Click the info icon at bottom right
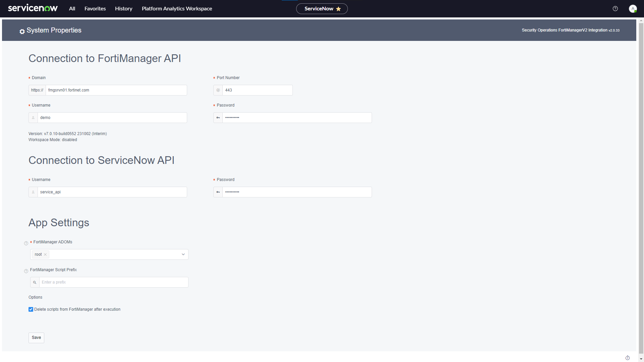Screen dimensions: 644x362 click(x=627, y=358)
